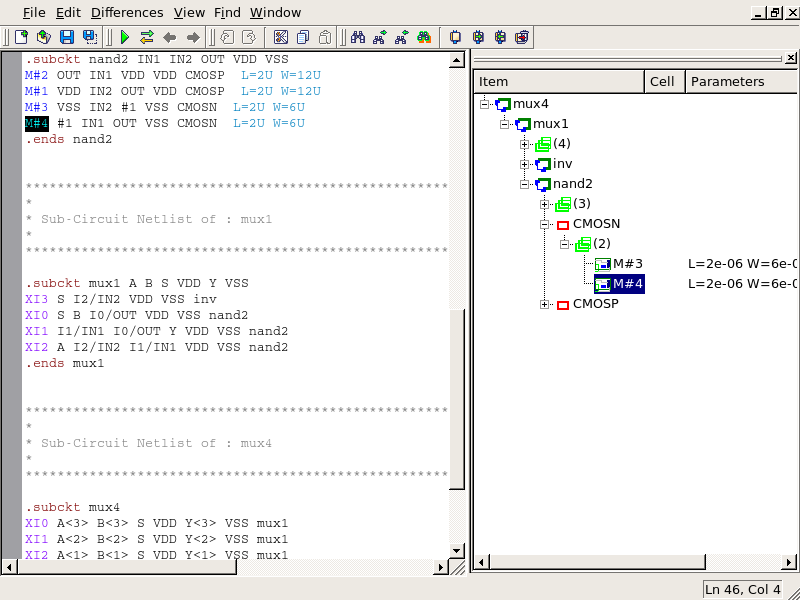The height and width of the screenshot is (600, 800).
Task: Click the Open file toolbar icon
Action: point(44,37)
